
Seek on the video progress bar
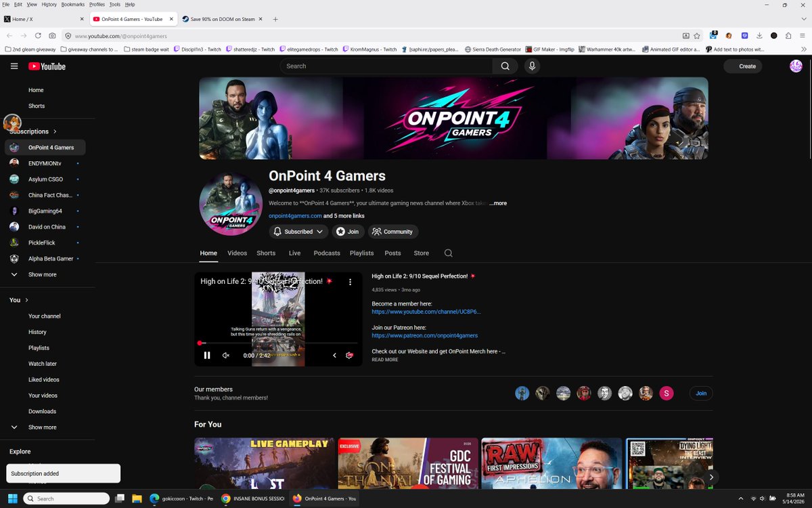tap(278, 343)
